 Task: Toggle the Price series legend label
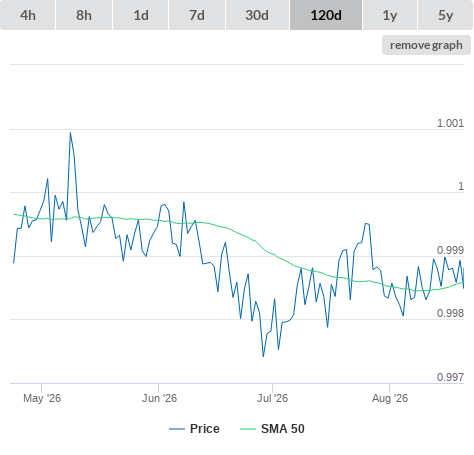point(205,429)
